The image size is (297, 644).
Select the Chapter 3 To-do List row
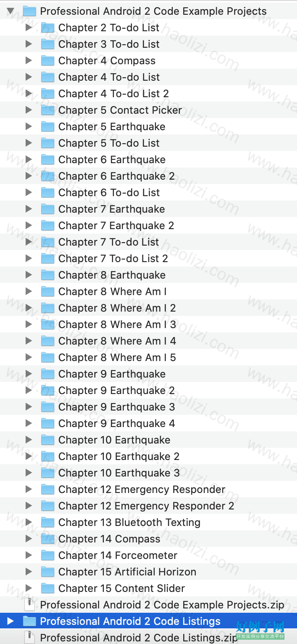[x=148, y=44]
